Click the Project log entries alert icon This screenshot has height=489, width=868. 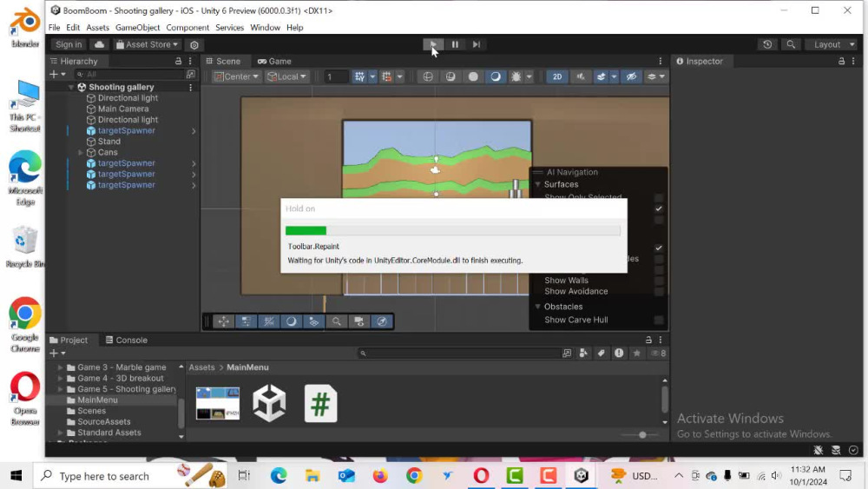pos(619,354)
